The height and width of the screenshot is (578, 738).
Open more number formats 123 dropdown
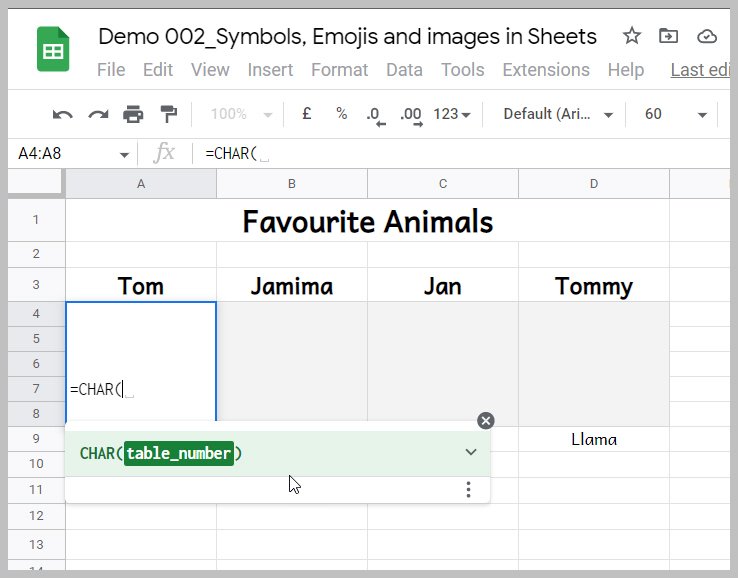(x=452, y=114)
